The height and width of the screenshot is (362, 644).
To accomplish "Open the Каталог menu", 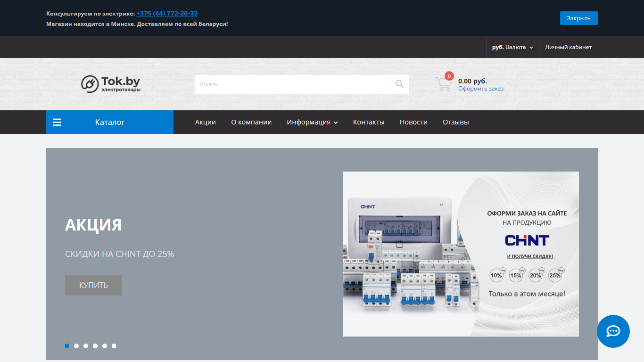I will [x=110, y=122].
